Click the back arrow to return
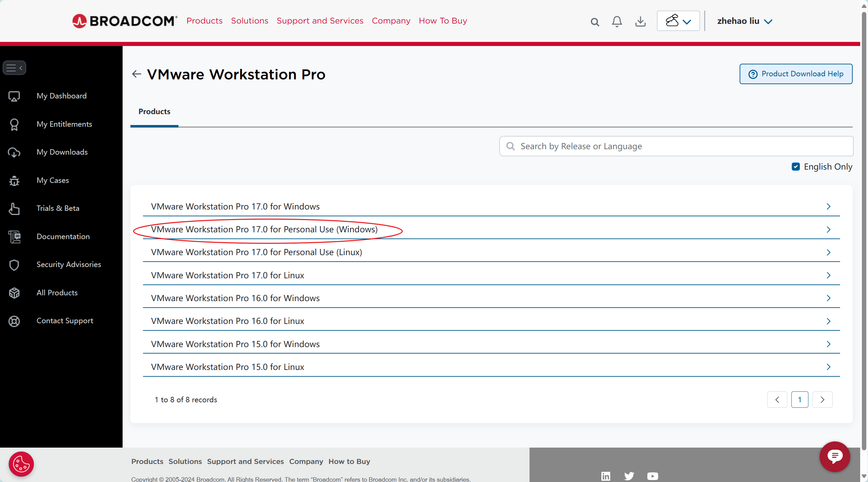This screenshot has height=482, width=868. tap(137, 74)
